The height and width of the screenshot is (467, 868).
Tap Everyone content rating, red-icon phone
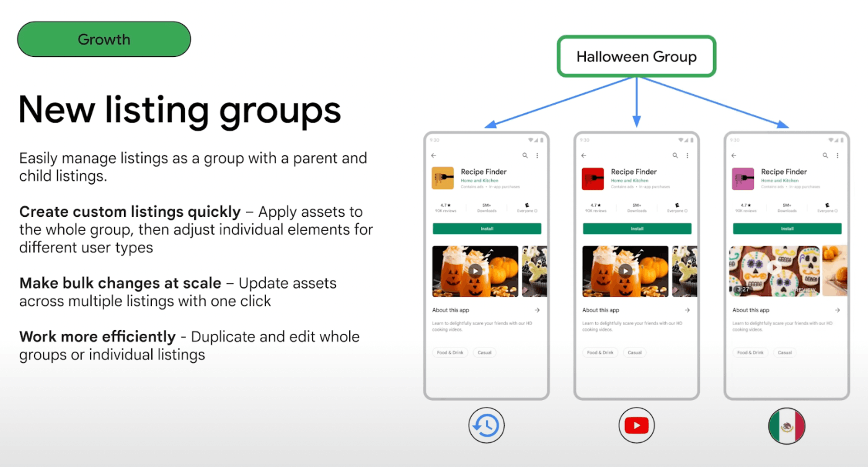[x=676, y=207]
